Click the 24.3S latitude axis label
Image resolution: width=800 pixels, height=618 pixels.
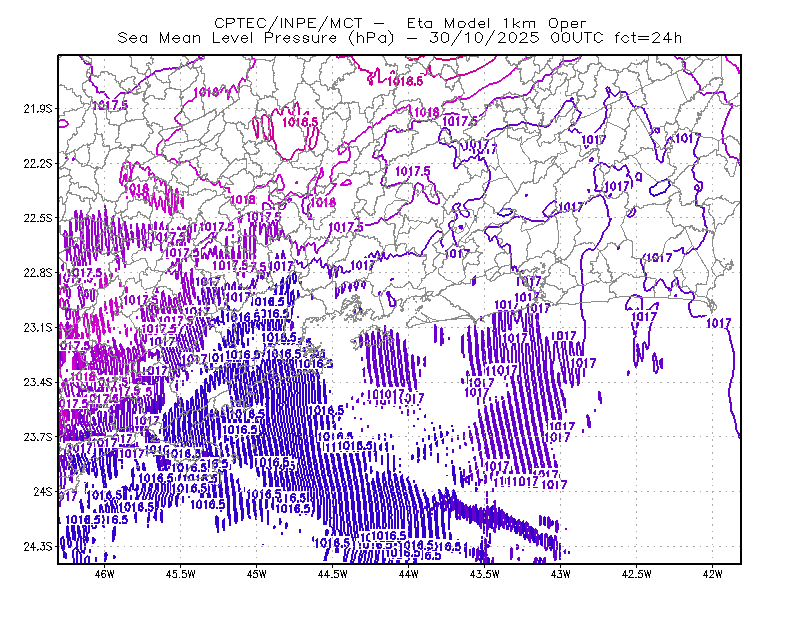(x=38, y=547)
